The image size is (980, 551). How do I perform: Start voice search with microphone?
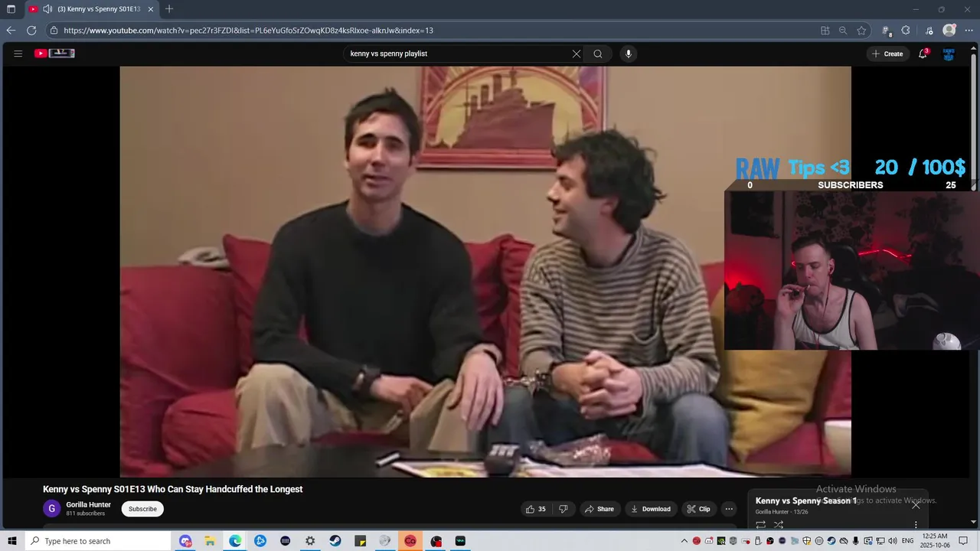point(629,54)
